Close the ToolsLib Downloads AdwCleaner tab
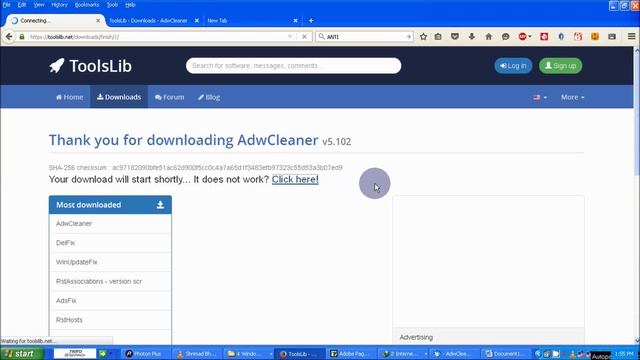640x360 pixels. 196,20
